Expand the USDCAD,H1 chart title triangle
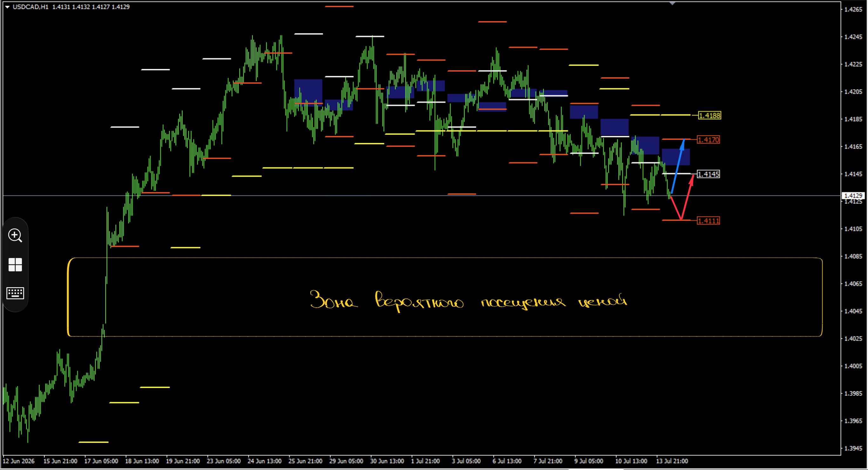Viewport: 868px width, 470px height. (7, 7)
